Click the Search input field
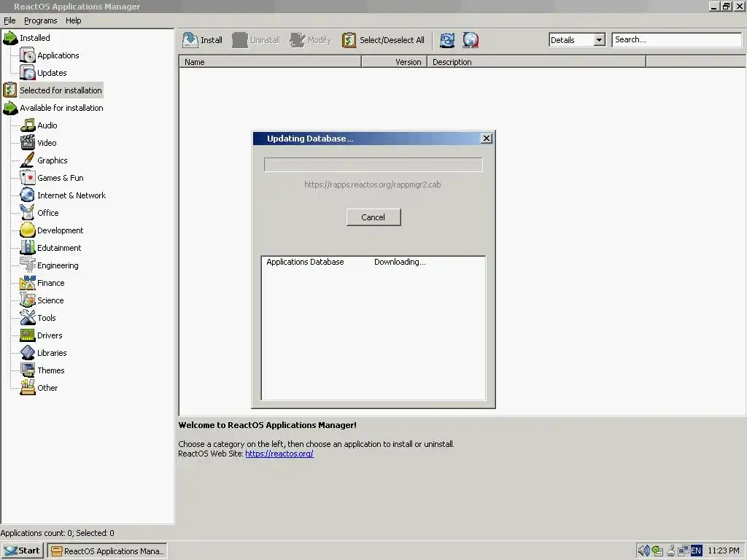The height and width of the screenshot is (560, 747). (x=676, y=40)
